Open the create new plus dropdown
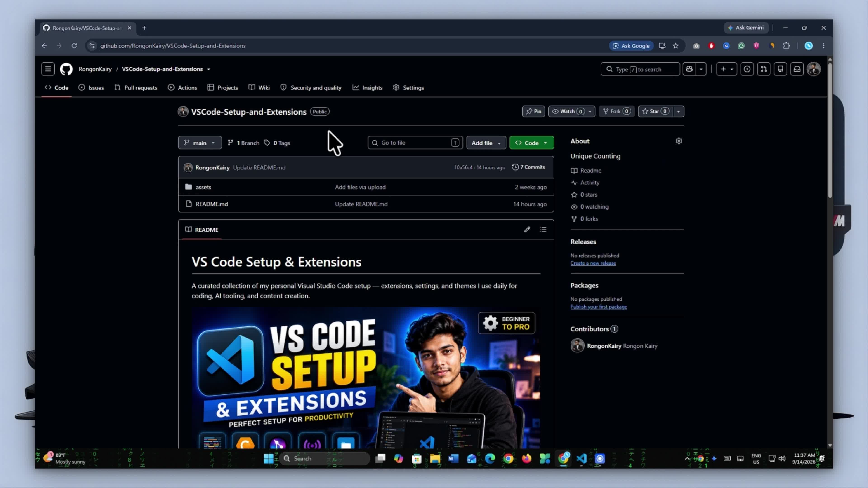The width and height of the screenshot is (868, 488). [x=726, y=69]
